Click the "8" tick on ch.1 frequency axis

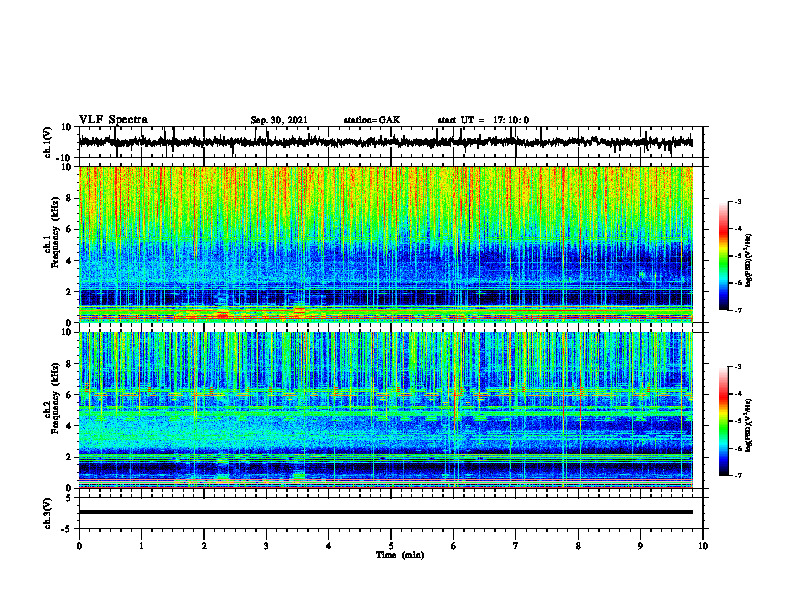click(70, 198)
